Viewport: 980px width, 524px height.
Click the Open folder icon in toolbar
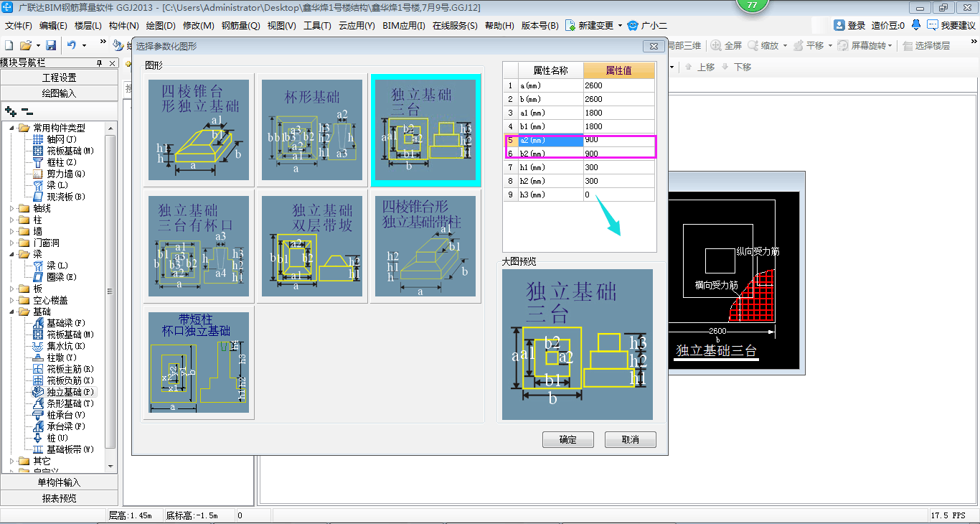point(25,45)
